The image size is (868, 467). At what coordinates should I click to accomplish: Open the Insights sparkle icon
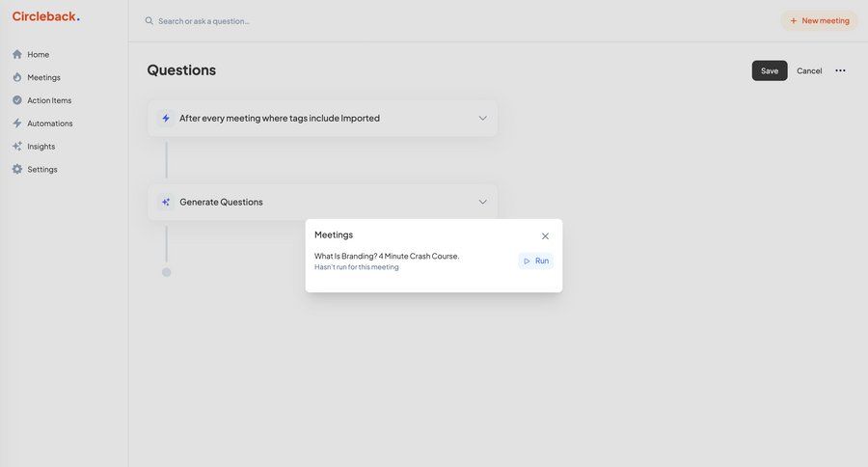point(16,147)
